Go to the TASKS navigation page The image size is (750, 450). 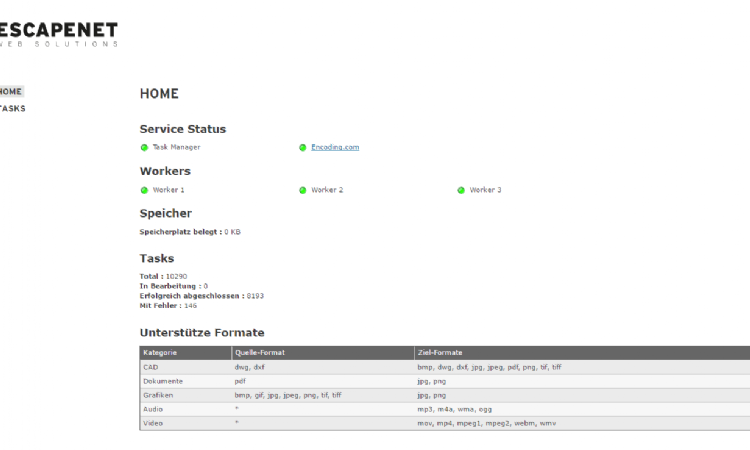tap(13, 108)
